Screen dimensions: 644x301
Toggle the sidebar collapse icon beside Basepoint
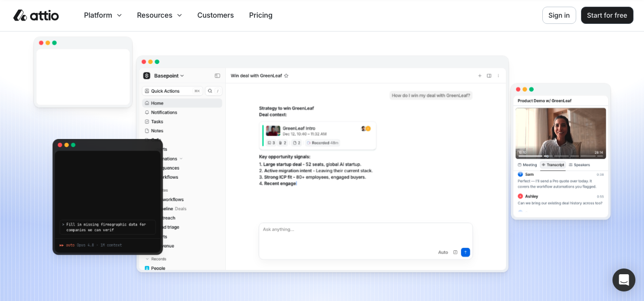(x=217, y=75)
